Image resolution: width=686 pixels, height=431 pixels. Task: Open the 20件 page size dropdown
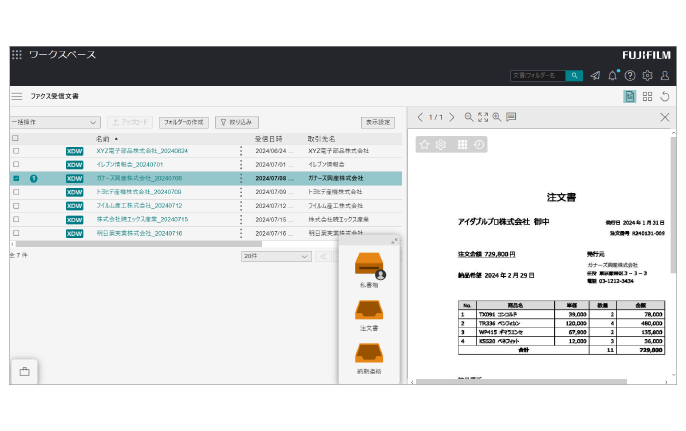click(276, 256)
